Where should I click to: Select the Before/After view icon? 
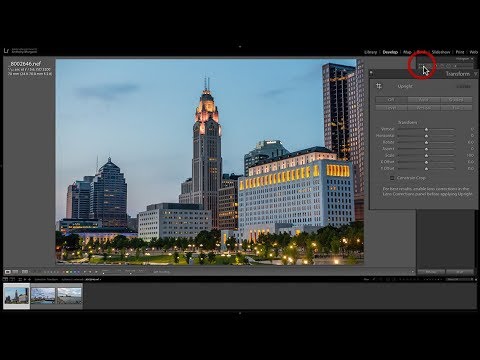pyautogui.click(x=25, y=272)
